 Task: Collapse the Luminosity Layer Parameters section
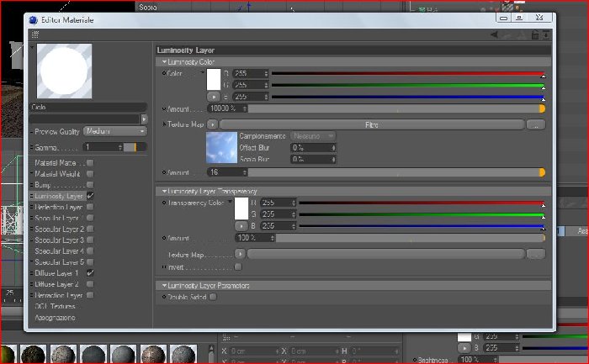[164, 286]
